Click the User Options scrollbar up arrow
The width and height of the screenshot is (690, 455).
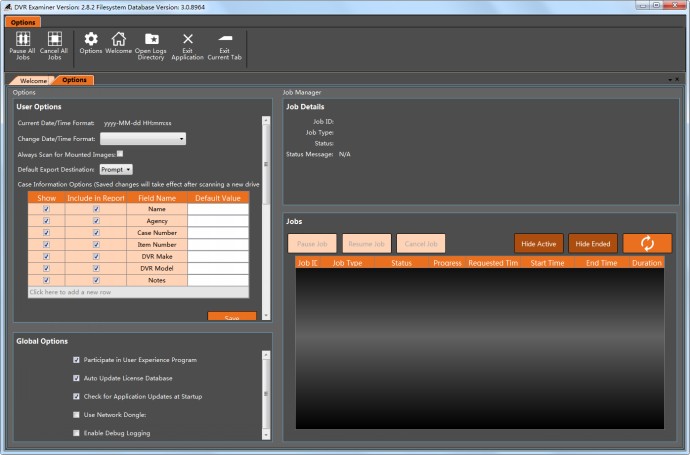tap(266, 120)
